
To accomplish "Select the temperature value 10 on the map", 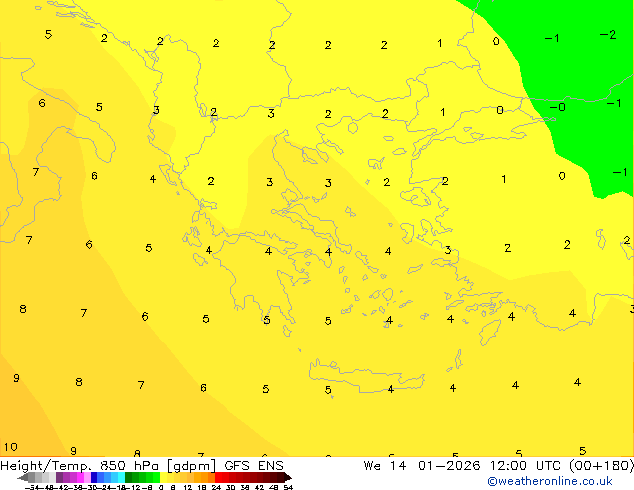I will [x=11, y=447].
